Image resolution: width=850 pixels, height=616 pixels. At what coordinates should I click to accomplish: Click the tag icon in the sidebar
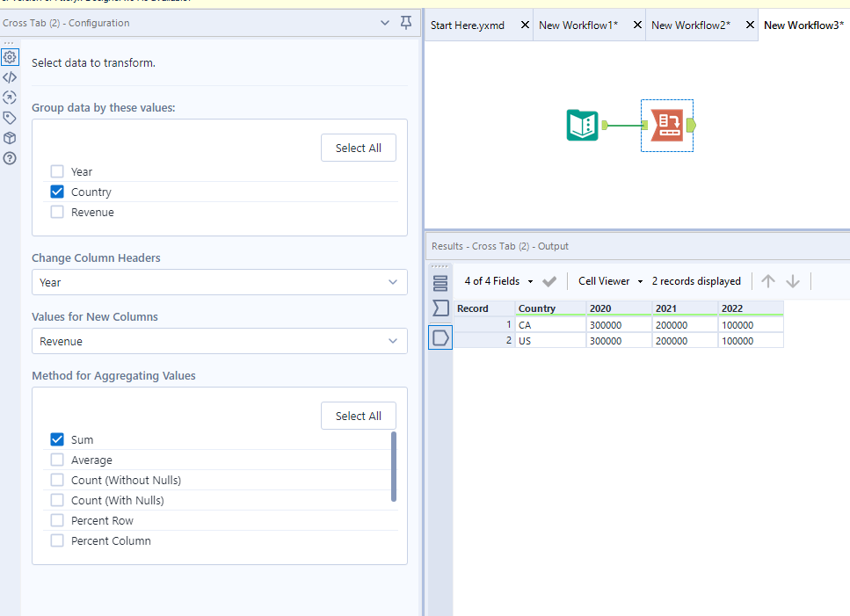[x=9, y=118]
